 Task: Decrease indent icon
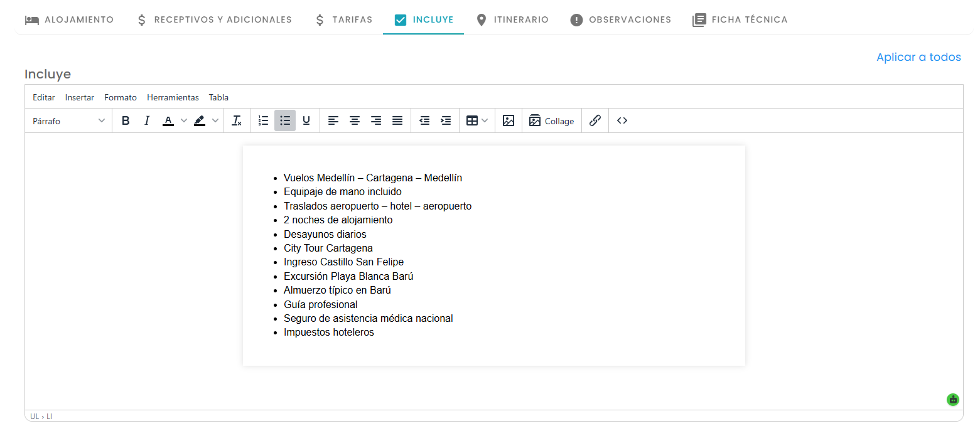point(424,120)
